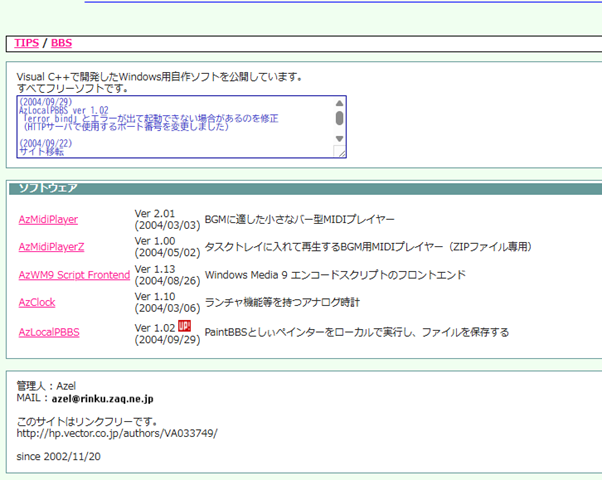Viewport: 602px width, 480px height.
Task: Click the update log scrollbar thumb
Action: pyautogui.click(x=339, y=118)
